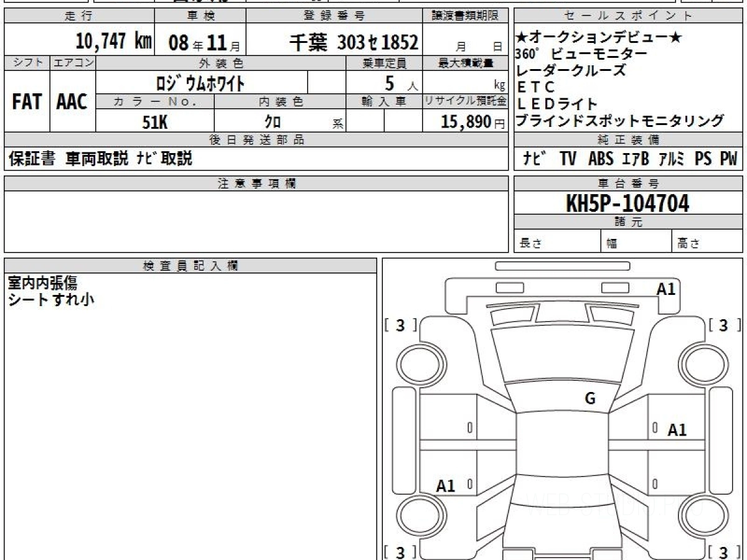Screen dimensions: 747x560
Task: Click the 輸入車 header
Action: [x=384, y=102]
